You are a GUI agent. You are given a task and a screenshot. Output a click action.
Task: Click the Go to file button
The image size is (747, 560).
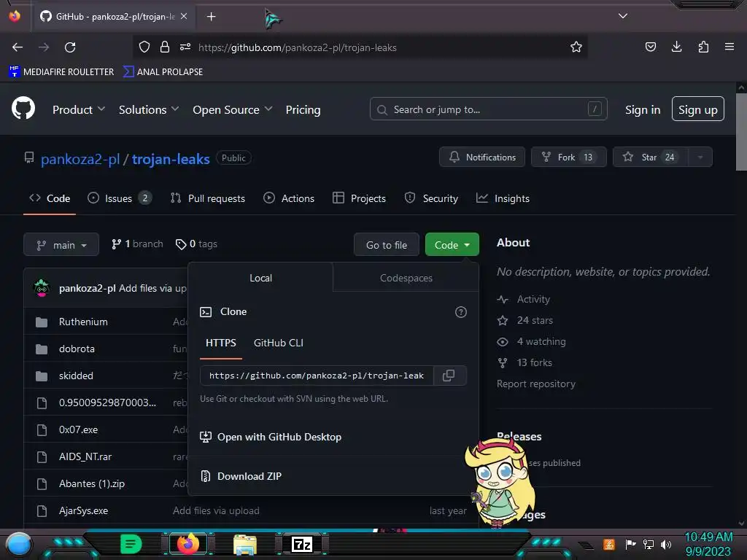pos(387,245)
